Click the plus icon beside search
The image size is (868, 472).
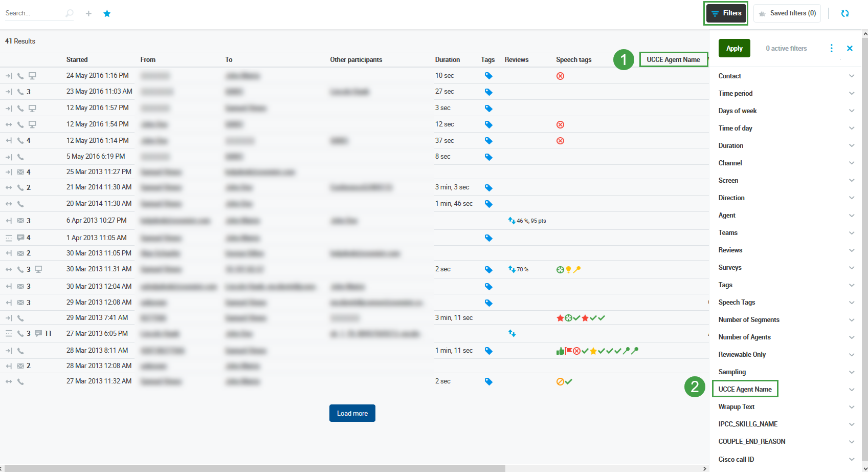88,13
